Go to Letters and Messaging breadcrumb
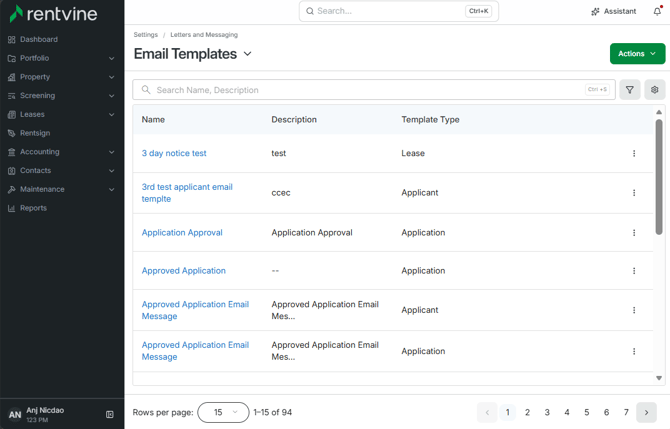The height and width of the screenshot is (429, 670). (x=204, y=35)
